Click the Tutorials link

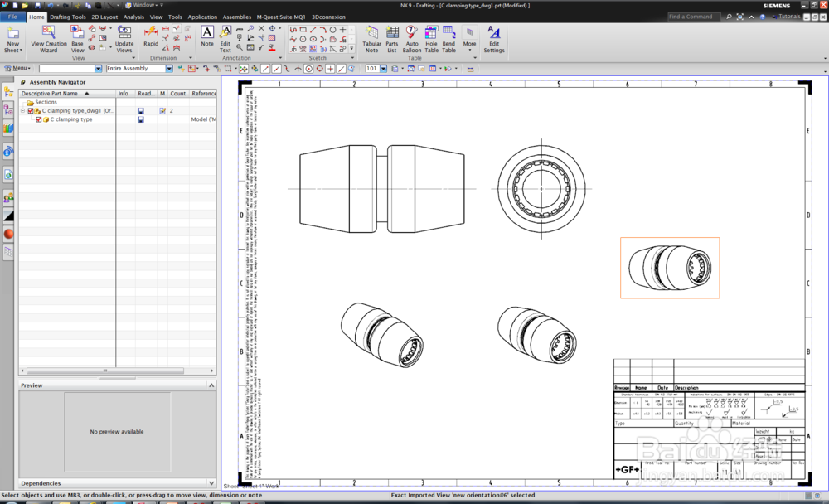tap(786, 17)
